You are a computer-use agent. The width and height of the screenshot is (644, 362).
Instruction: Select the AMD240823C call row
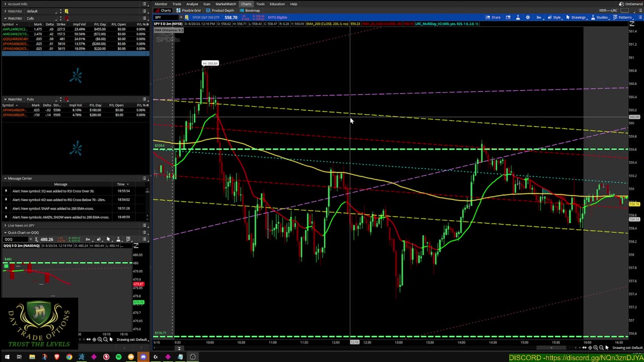coord(75,34)
